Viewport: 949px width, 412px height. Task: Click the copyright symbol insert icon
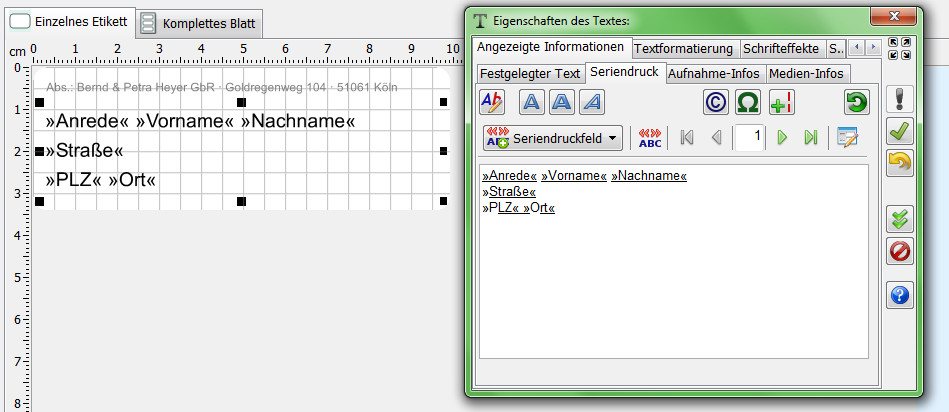(715, 101)
